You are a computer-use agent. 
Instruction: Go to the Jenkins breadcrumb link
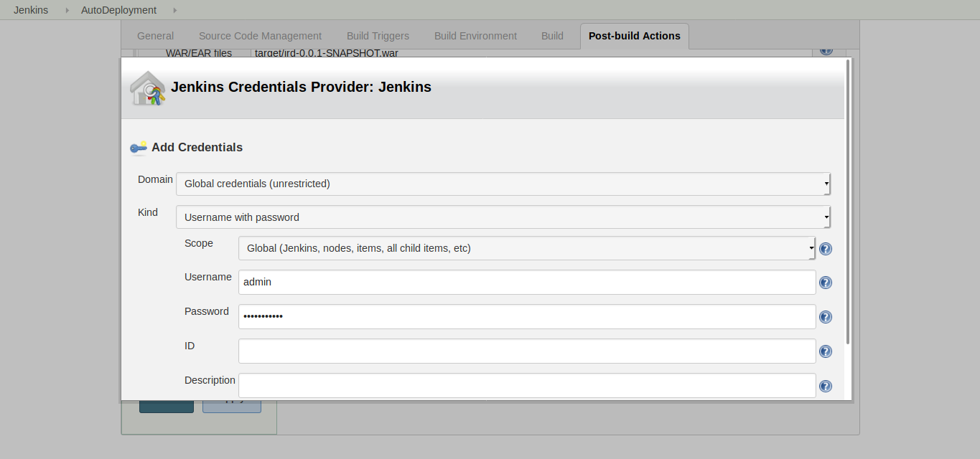(x=31, y=10)
